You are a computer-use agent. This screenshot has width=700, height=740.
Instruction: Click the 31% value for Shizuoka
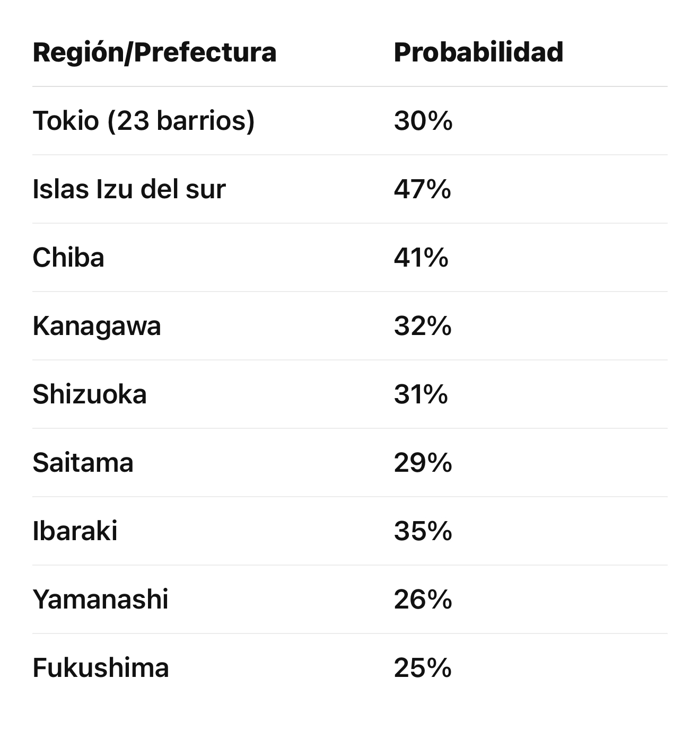tap(421, 394)
